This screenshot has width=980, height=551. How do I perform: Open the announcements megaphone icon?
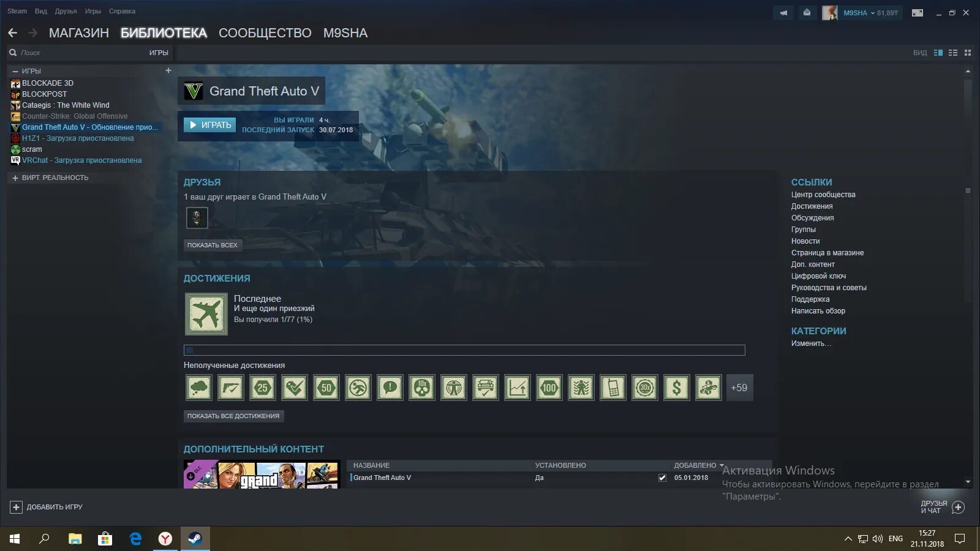pos(783,13)
